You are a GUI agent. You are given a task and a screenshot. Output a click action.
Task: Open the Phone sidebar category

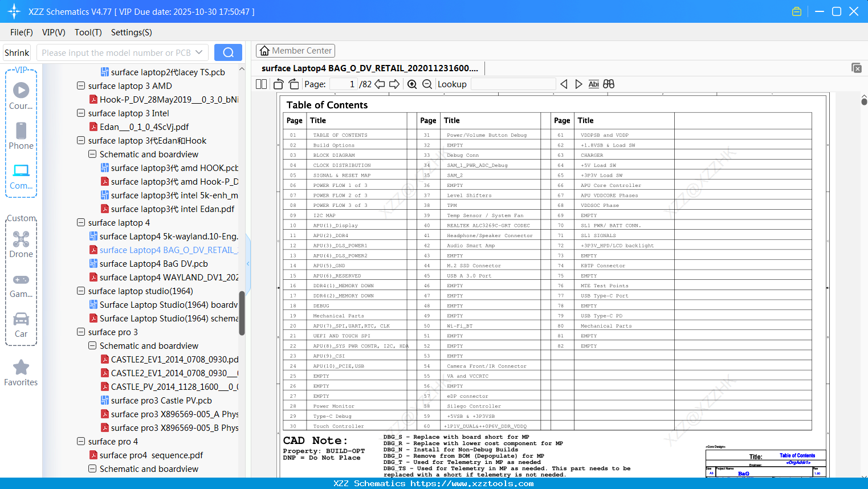(x=21, y=136)
